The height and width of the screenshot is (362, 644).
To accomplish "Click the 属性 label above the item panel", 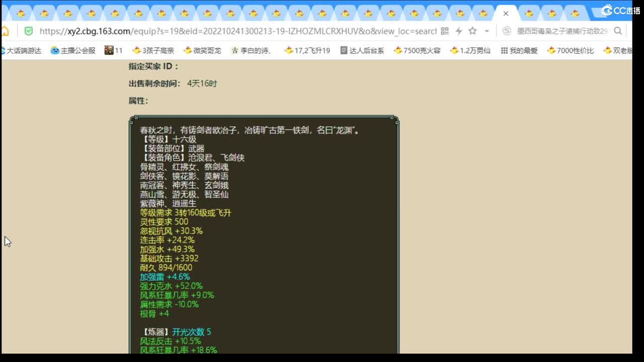I will click(138, 101).
